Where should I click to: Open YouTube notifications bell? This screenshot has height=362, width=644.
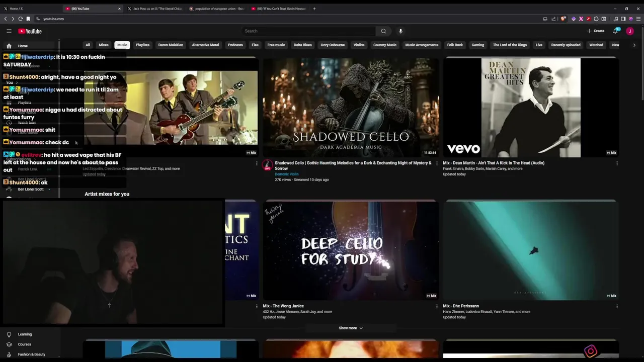pos(615,31)
